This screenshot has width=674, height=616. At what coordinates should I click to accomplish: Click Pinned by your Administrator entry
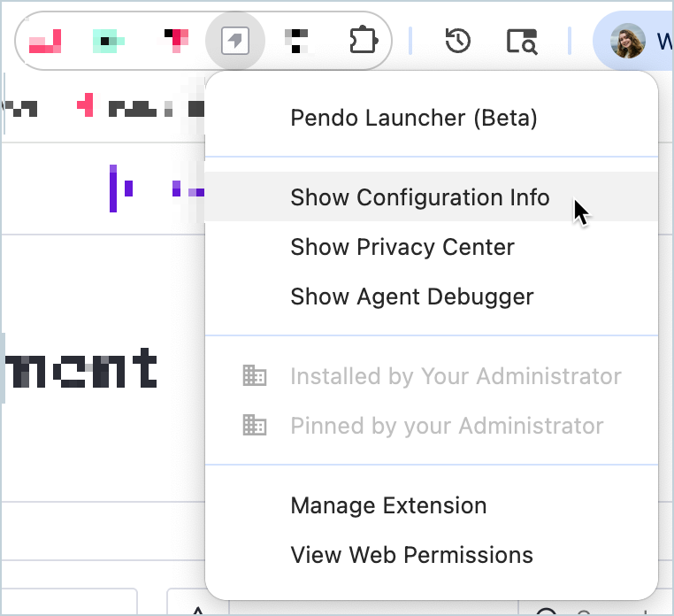(432, 426)
